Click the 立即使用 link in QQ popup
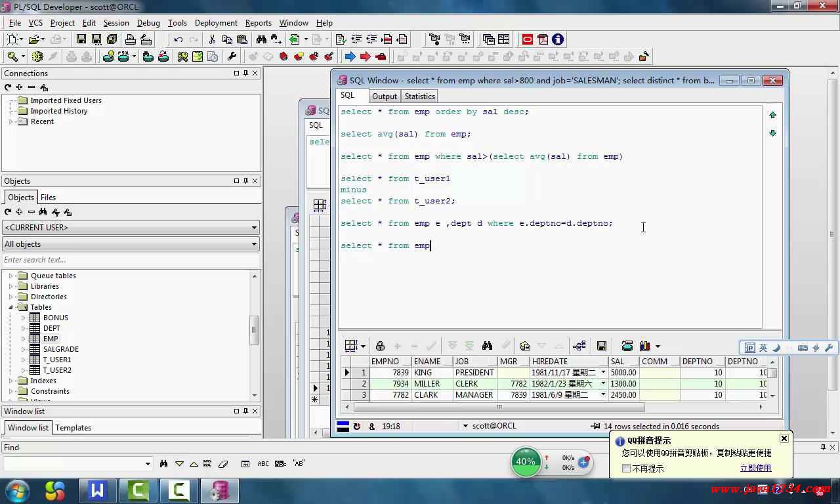 [755, 469]
